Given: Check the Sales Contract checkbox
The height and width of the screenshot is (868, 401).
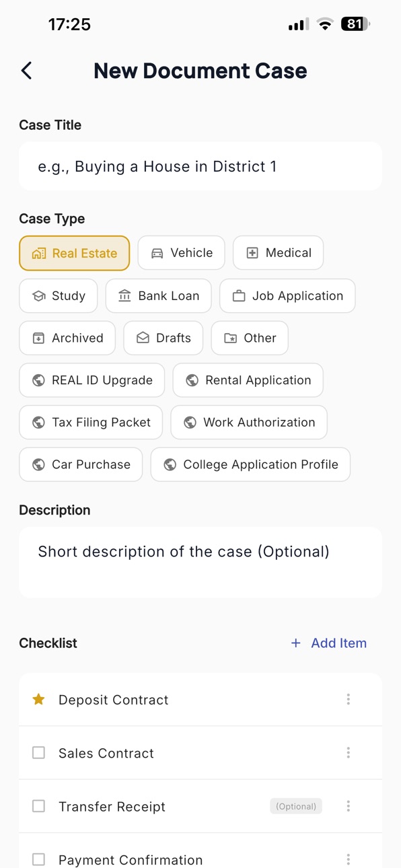Looking at the screenshot, I should 39,753.
